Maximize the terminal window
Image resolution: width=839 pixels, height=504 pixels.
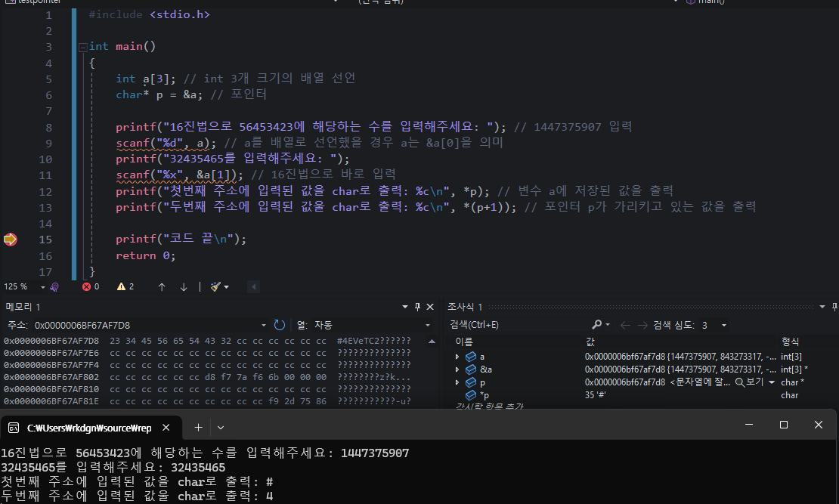784,425
